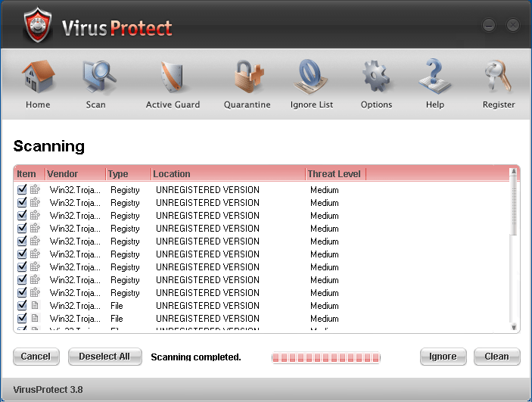Open the Ignore List icon
Image resolution: width=532 pixels, height=402 pixels.
click(x=311, y=78)
